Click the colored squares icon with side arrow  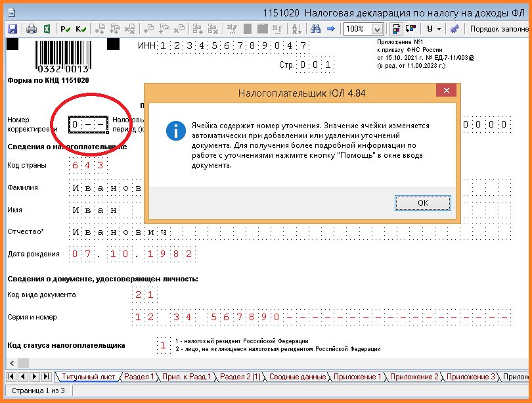pyautogui.click(x=411, y=28)
